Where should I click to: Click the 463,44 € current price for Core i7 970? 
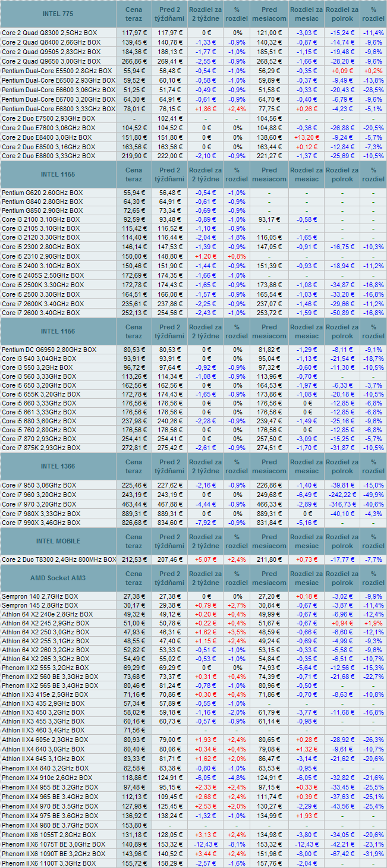coord(134,504)
